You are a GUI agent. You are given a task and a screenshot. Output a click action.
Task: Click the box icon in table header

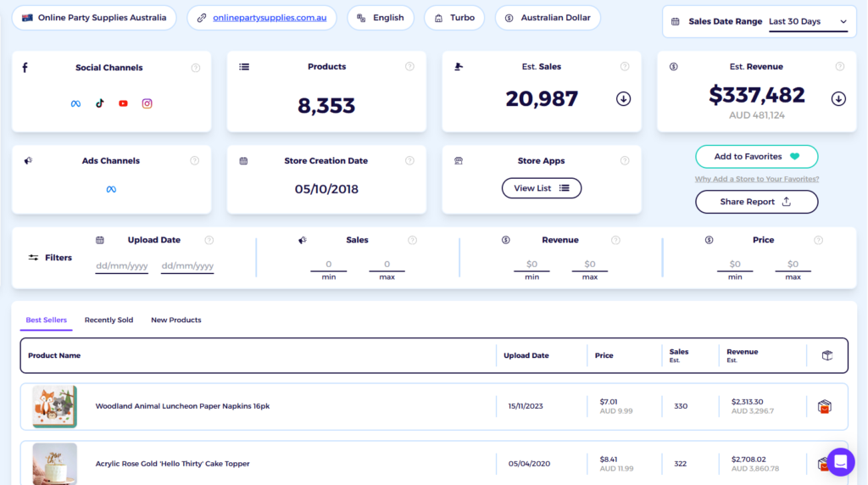(827, 355)
